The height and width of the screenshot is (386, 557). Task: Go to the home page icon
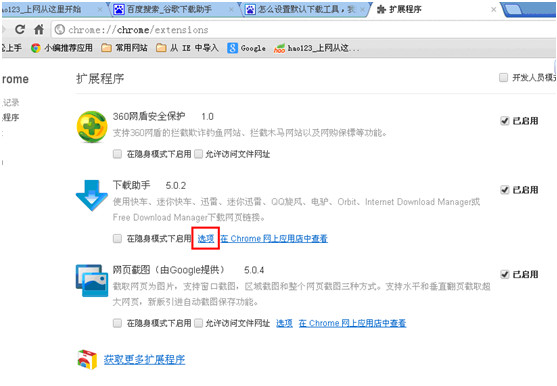pyautogui.click(x=39, y=29)
